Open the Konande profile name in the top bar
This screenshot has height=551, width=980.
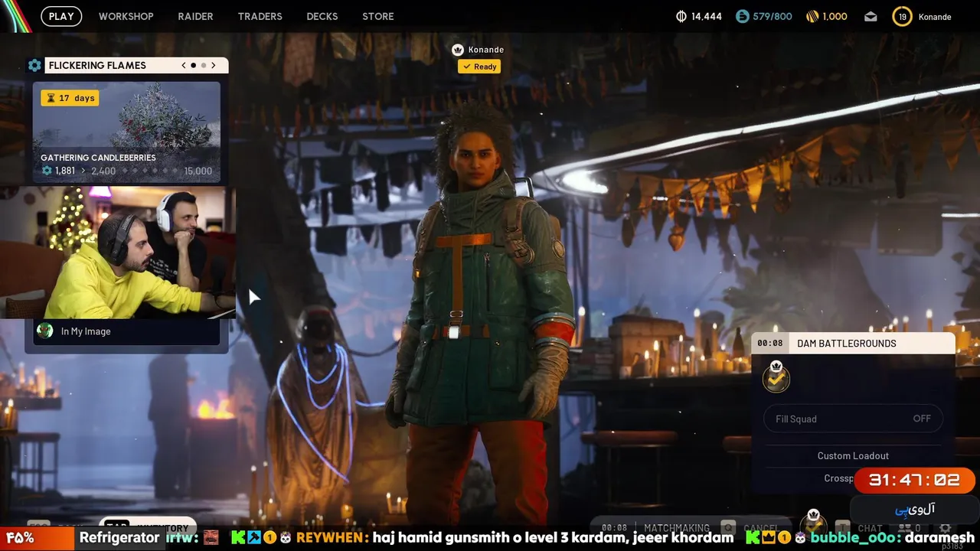935,17
